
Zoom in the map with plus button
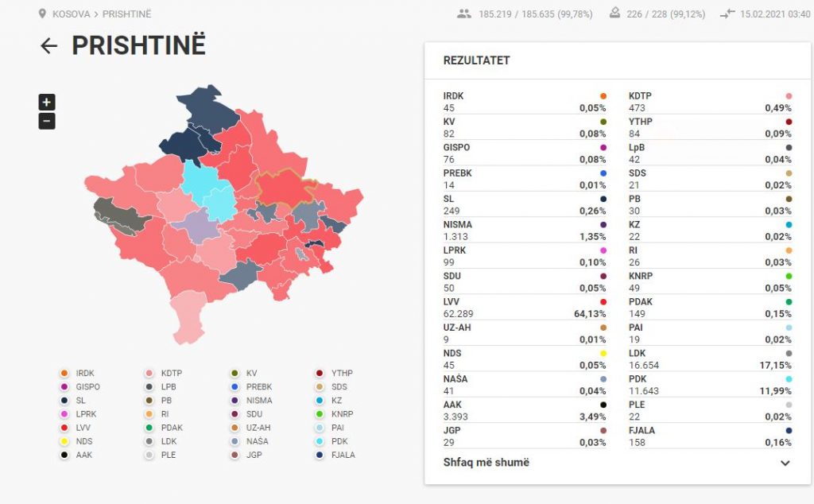tap(47, 103)
